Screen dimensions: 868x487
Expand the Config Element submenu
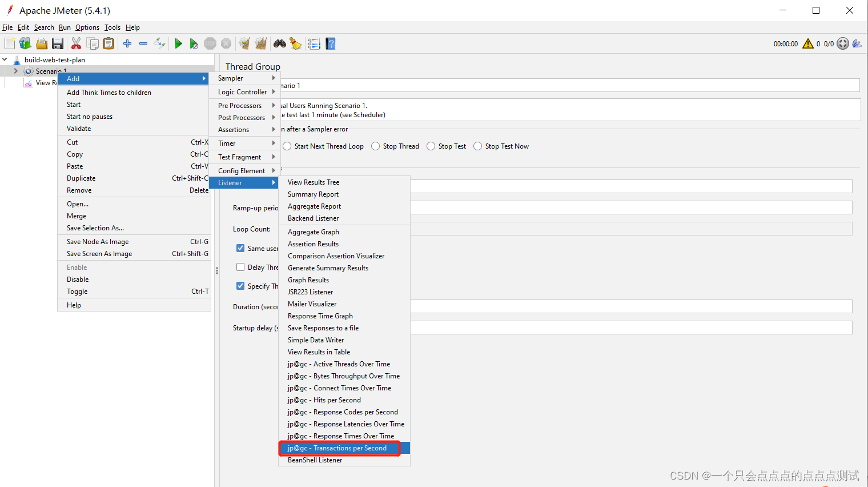(246, 171)
